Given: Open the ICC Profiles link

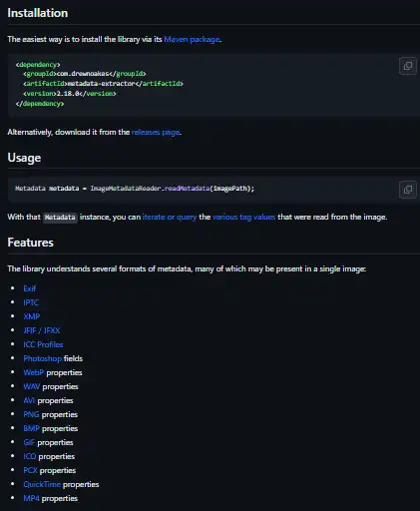Looking at the screenshot, I should (43, 344).
